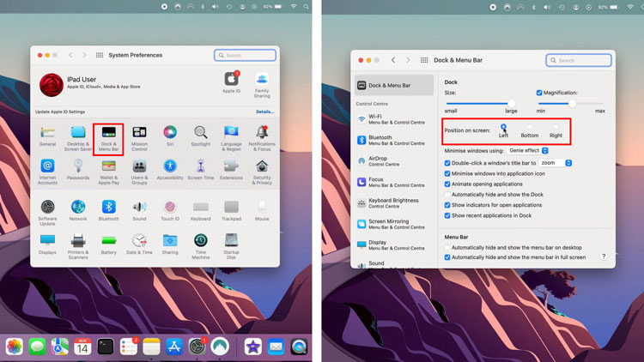Image resolution: width=644 pixels, height=362 pixels.
Task: Open Desktop & Screen Saver preferences
Action: tap(78, 132)
